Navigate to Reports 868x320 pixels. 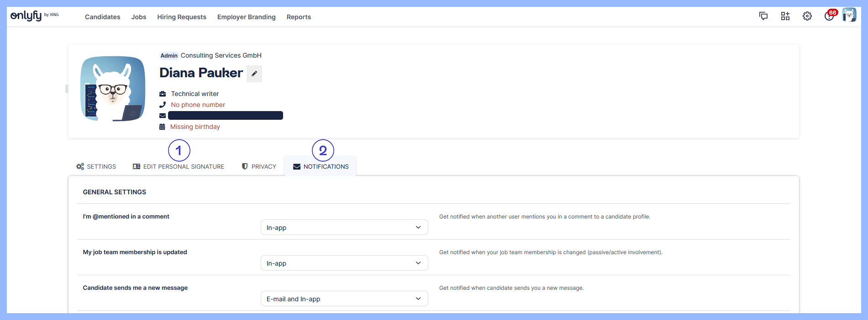pyautogui.click(x=299, y=17)
